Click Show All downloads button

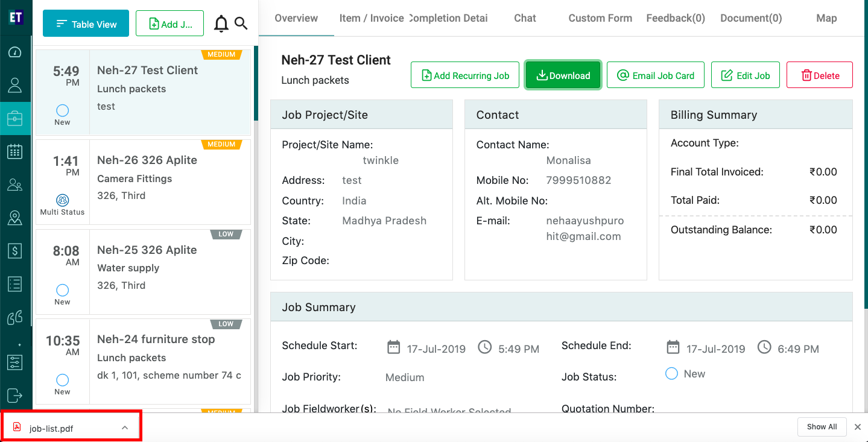[822, 427]
